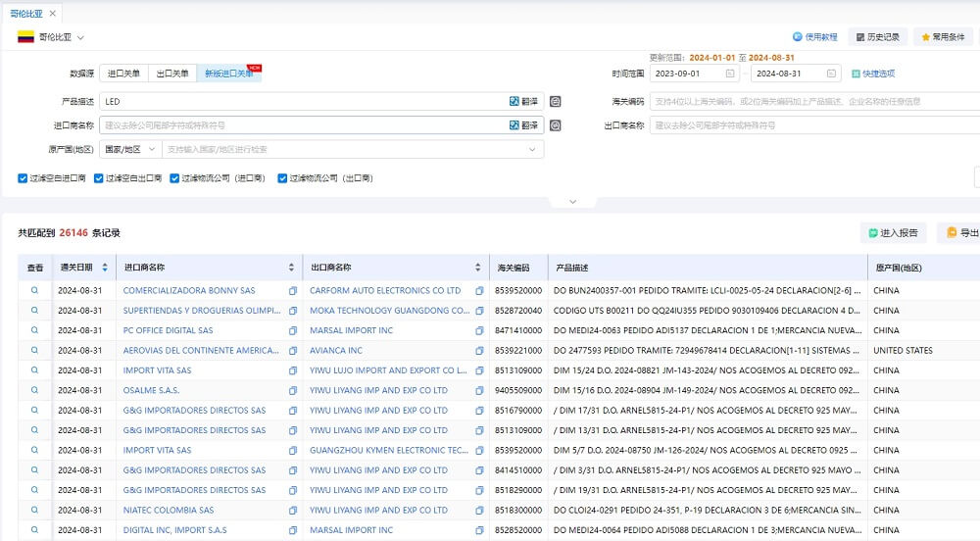Expand origin country search dropdown
Image resolution: width=980 pixels, height=541 pixels.
(x=532, y=149)
